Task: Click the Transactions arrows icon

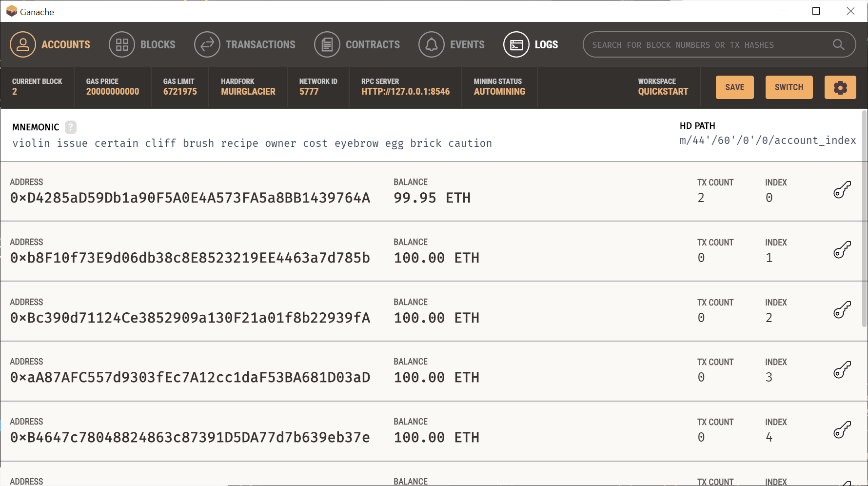Action: tap(207, 44)
